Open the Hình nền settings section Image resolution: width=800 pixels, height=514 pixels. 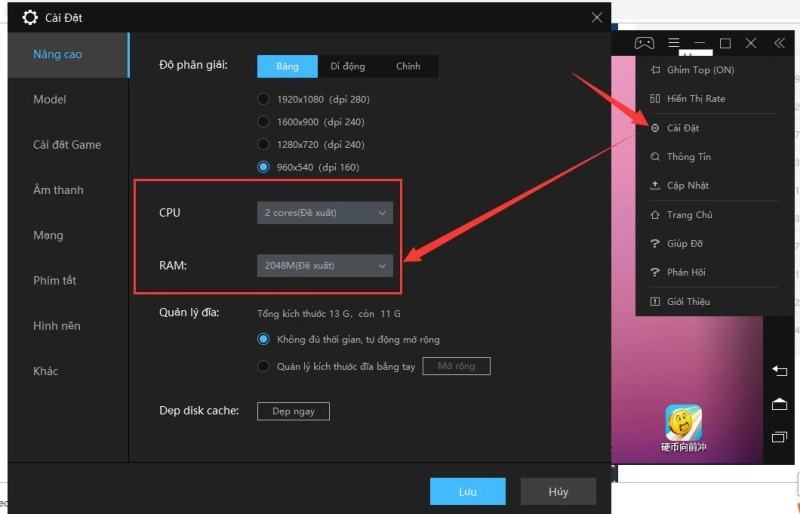click(x=68, y=326)
